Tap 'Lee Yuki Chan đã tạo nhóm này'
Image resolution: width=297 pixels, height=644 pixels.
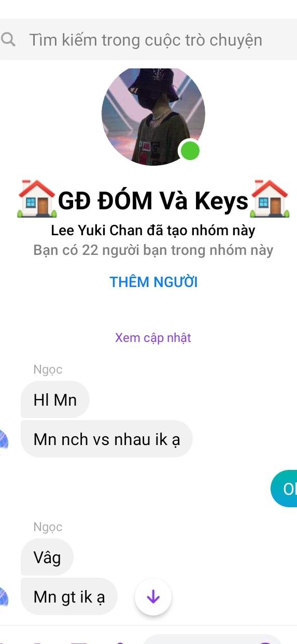153,230
